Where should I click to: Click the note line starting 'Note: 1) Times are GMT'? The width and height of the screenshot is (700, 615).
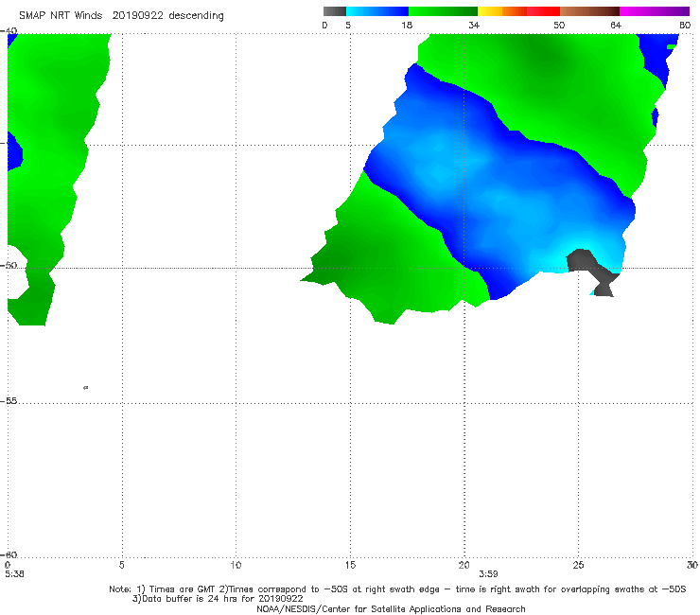[397, 589]
